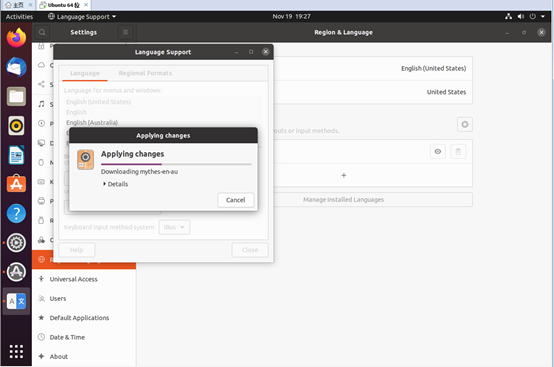This screenshot has width=554, height=367.
Task: Select Users in Settings sidebar
Action: click(84, 298)
